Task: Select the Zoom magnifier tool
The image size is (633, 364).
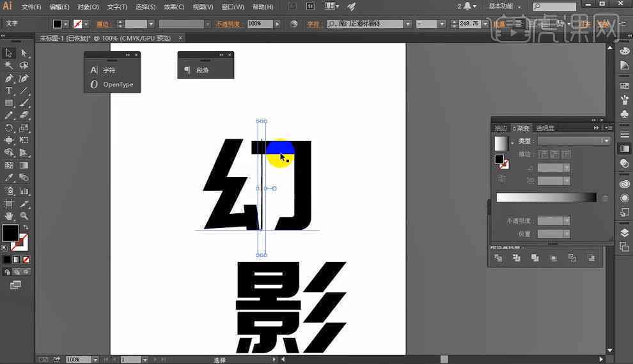Action: (x=24, y=216)
